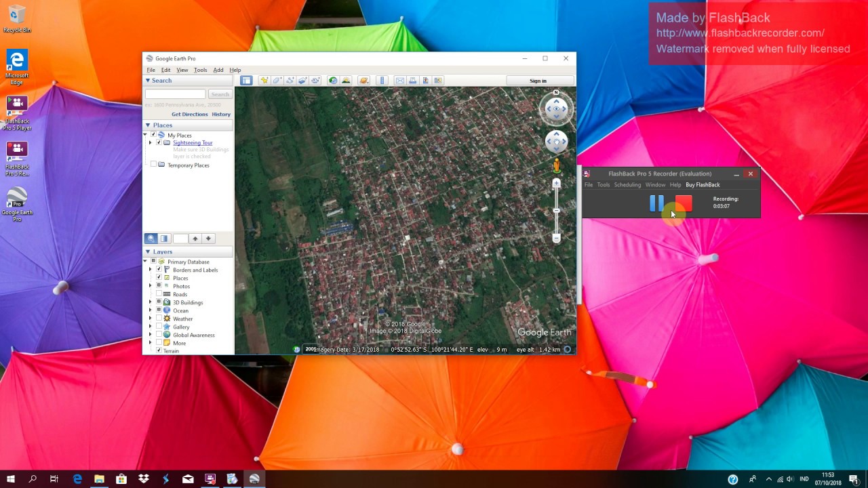The image size is (868, 488).
Task: Show the Ruler tool
Action: pos(382,81)
